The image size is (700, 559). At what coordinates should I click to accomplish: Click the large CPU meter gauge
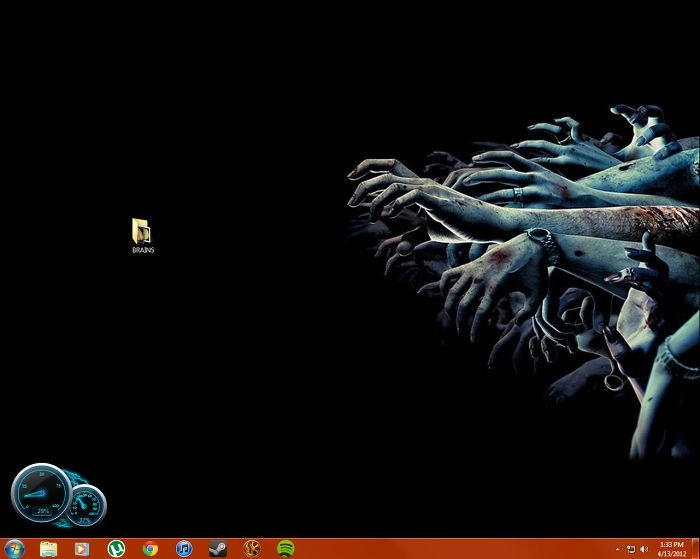pyautogui.click(x=40, y=492)
